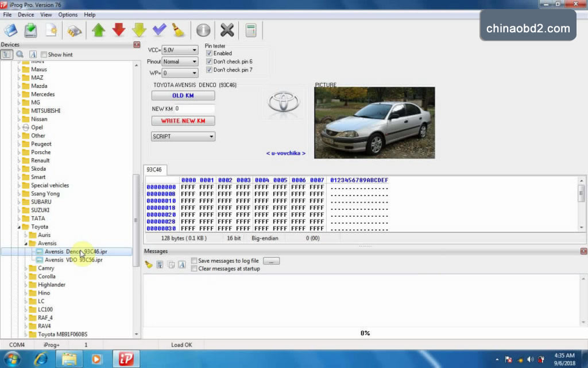This screenshot has height=368, width=588.
Task: Click the broom clear icon in Messages panel
Action: (x=149, y=264)
